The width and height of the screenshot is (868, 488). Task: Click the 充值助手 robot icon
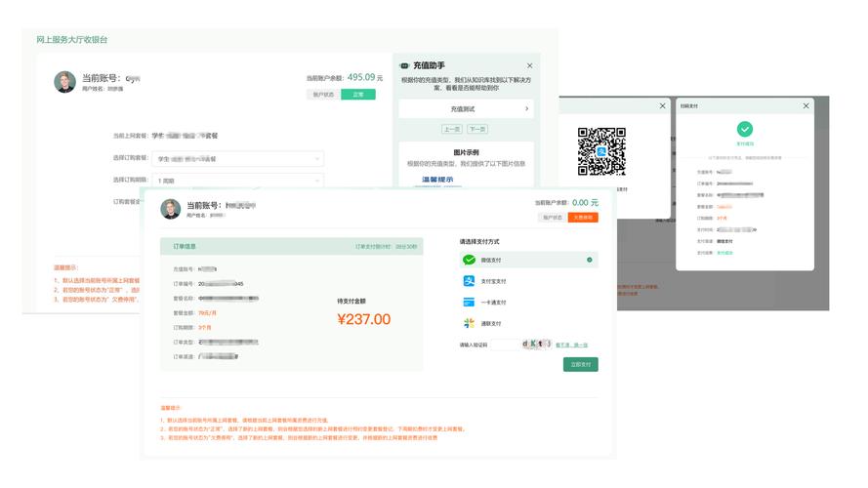pos(405,65)
